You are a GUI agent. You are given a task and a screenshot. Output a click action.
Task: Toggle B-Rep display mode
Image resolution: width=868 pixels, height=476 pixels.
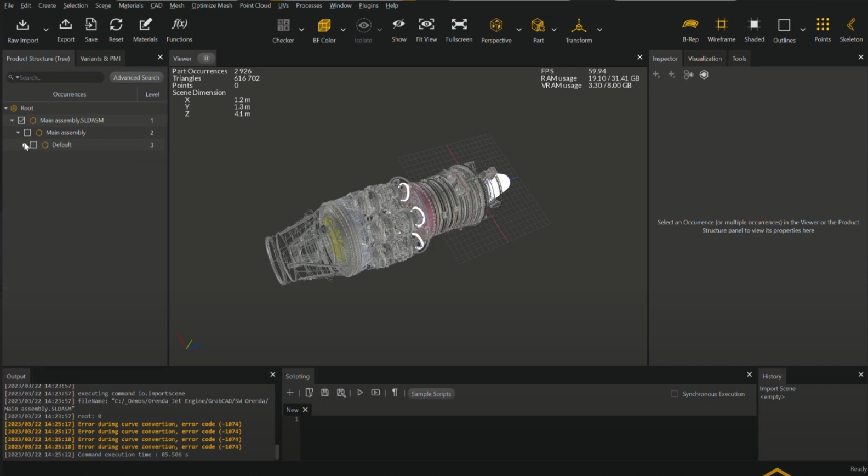[690, 24]
